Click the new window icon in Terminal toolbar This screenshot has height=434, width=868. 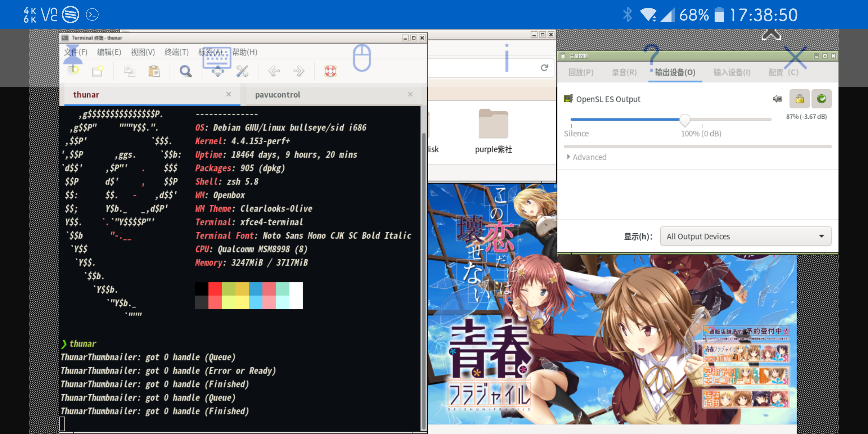pos(97,71)
